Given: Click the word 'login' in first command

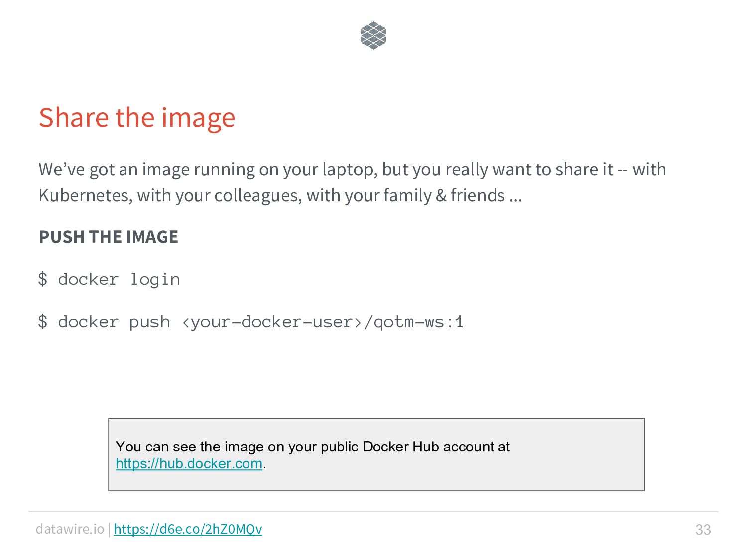Looking at the screenshot, I should point(155,280).
